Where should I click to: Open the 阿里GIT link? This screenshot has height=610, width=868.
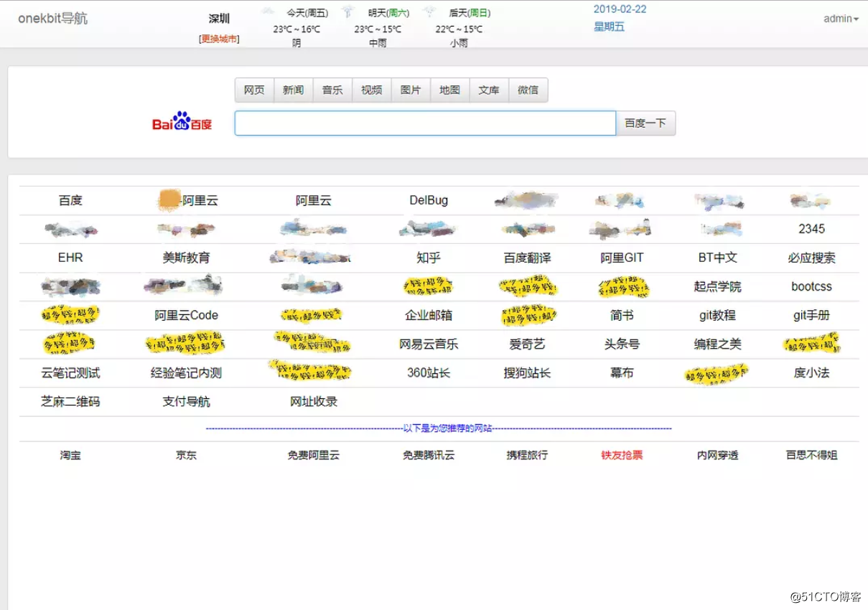click(622, 258)
